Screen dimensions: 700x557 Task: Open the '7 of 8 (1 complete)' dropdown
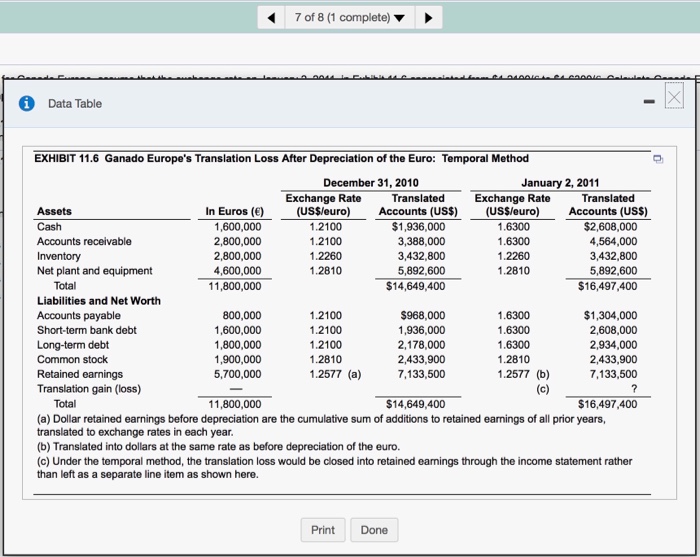pyautogui.click(x=350, y=17)
